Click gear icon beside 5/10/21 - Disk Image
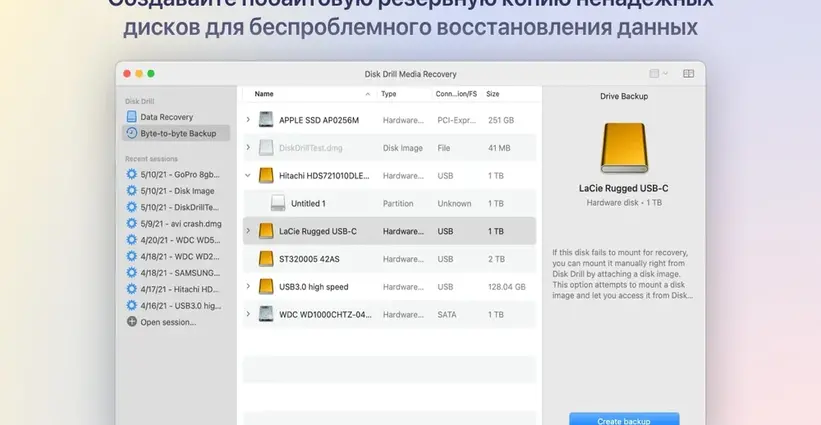821x425 pixels. (131, 191)
